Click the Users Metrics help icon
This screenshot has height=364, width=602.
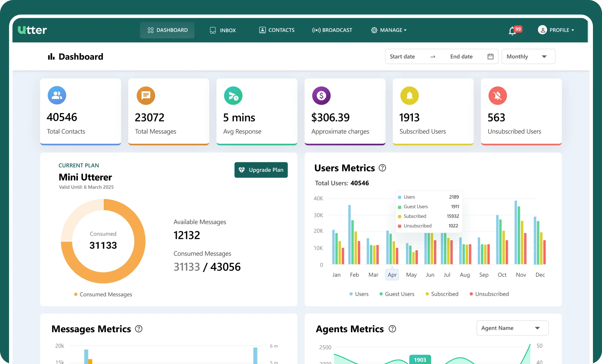(382, 168)
